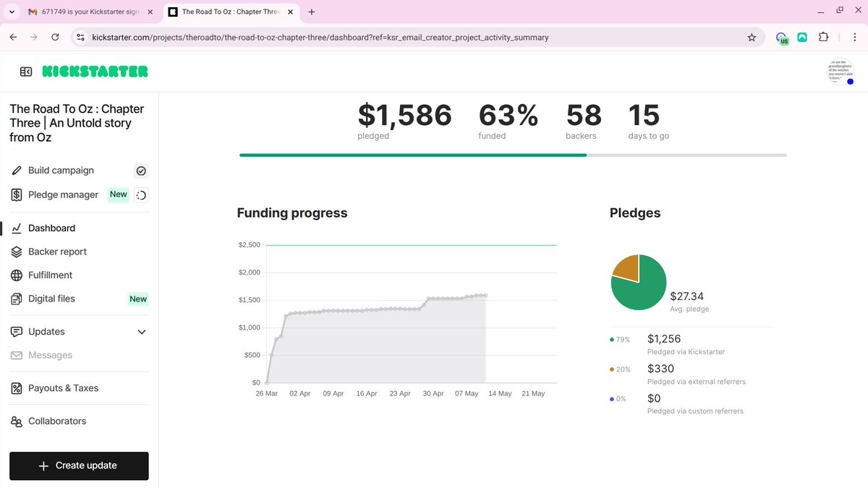
Task: Click the Funding progress heading
Action: pyautogui.click(x=292, y=213)
